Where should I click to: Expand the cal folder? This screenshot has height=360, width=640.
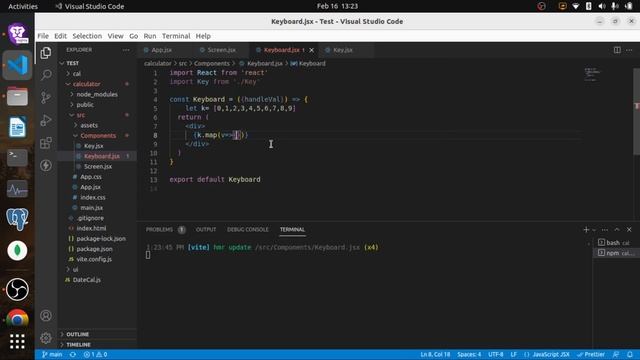pyautogui.click(x=97, y=74)
